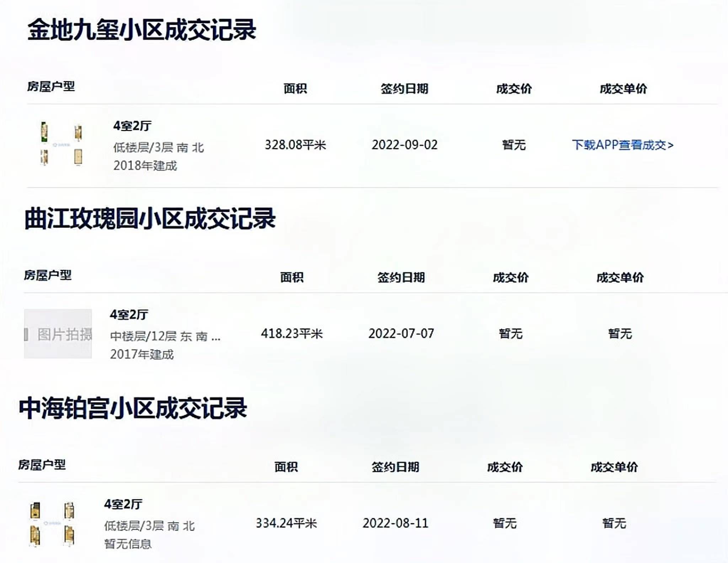
Task: Click the 328.08平米 area value
Action: pos(295,145)
